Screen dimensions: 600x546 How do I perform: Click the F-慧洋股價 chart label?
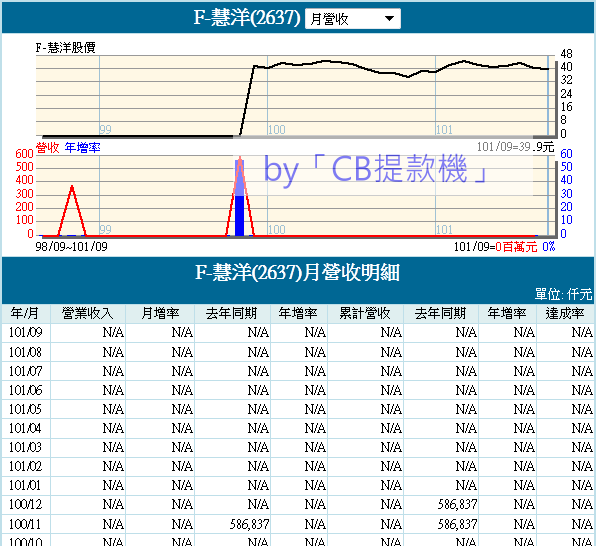[65, 48]
